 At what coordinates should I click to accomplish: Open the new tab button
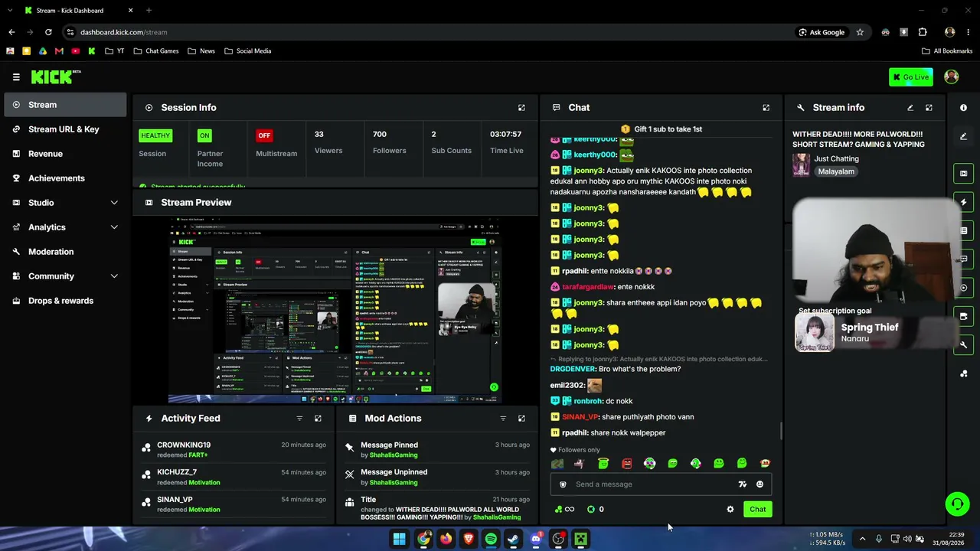coord(149,11)
